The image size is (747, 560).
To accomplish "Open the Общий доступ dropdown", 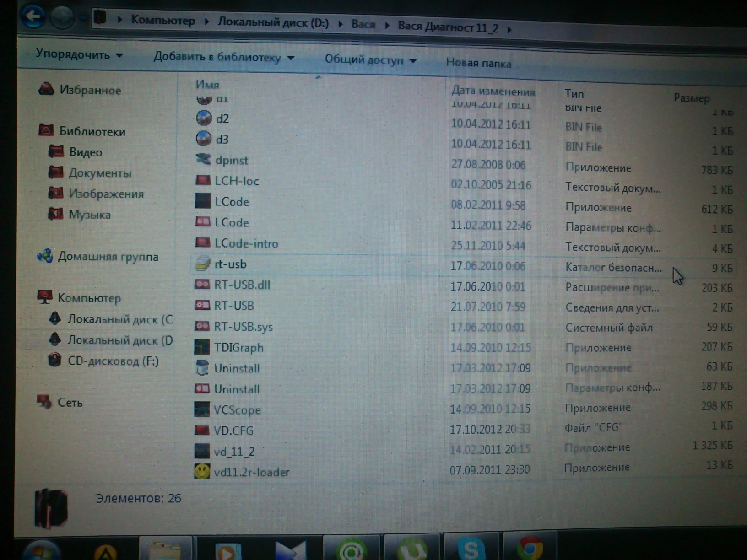I will [370, 60].
